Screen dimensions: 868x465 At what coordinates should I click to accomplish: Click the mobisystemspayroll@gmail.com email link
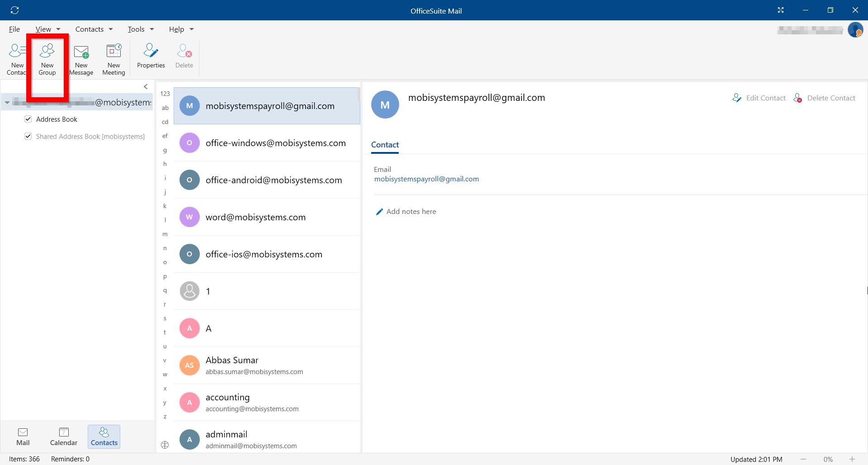426,179
